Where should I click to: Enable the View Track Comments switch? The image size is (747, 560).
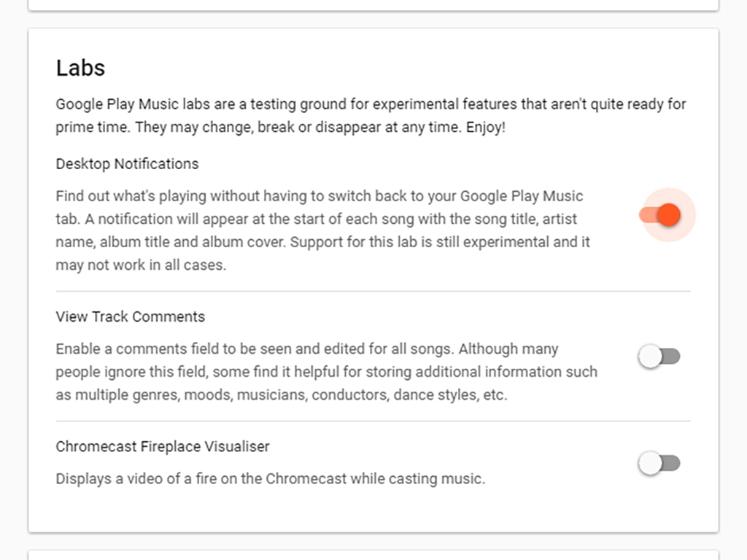pos(659,357)
